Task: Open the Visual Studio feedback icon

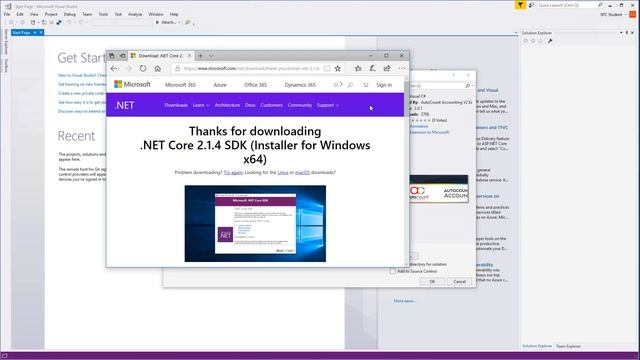Action: [x=531, y=5]
